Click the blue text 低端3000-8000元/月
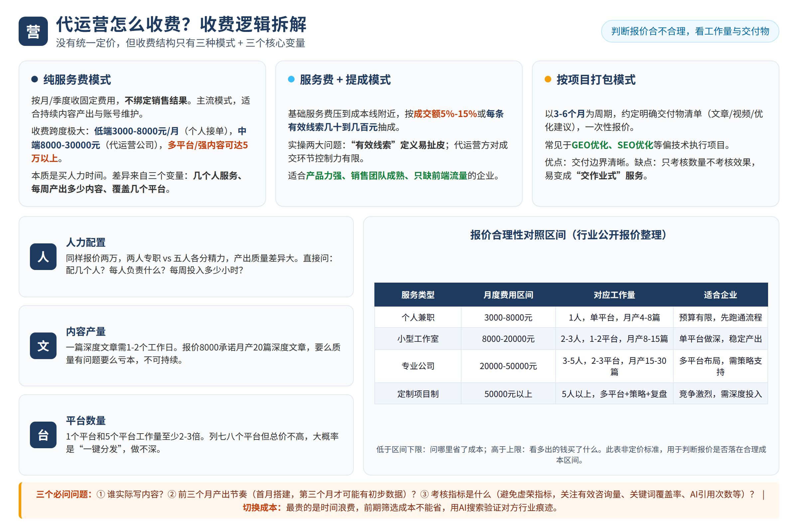Screen dimensions: 798x532 [136, 131]
